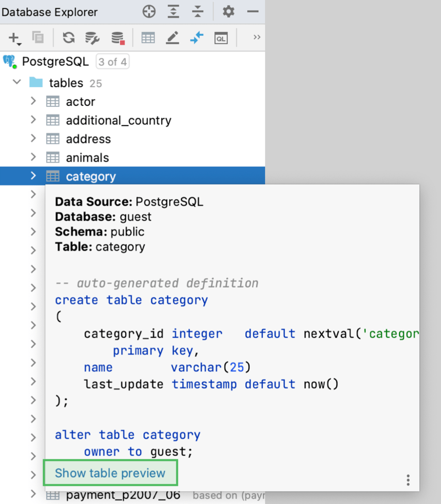This screenshot has width=441, height=504.
Task: Open the table data editor icon
Action: [x=148, y=37]
